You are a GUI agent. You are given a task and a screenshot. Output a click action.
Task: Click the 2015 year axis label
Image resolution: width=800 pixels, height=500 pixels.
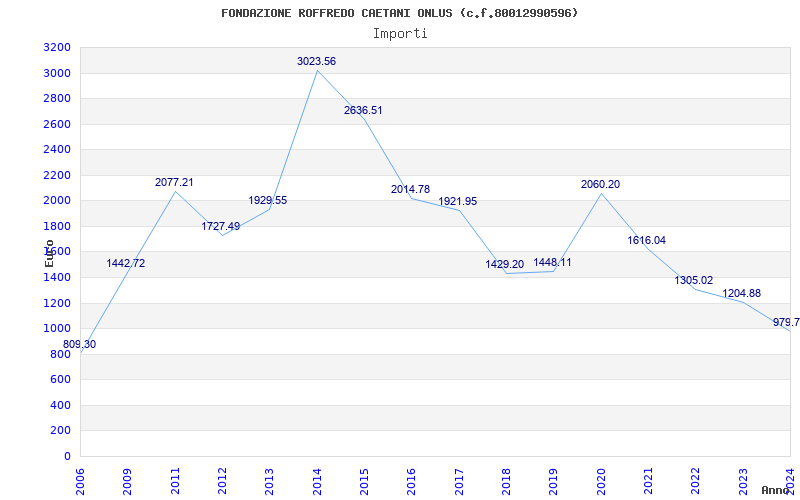tap(364, 482)
